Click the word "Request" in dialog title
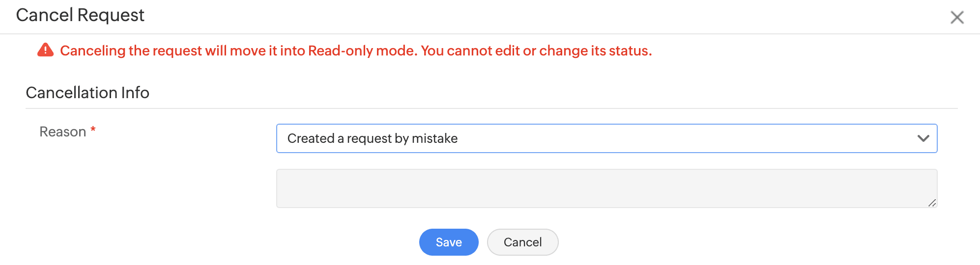Screen dimensions: 980x265 [x=111, y=15]
